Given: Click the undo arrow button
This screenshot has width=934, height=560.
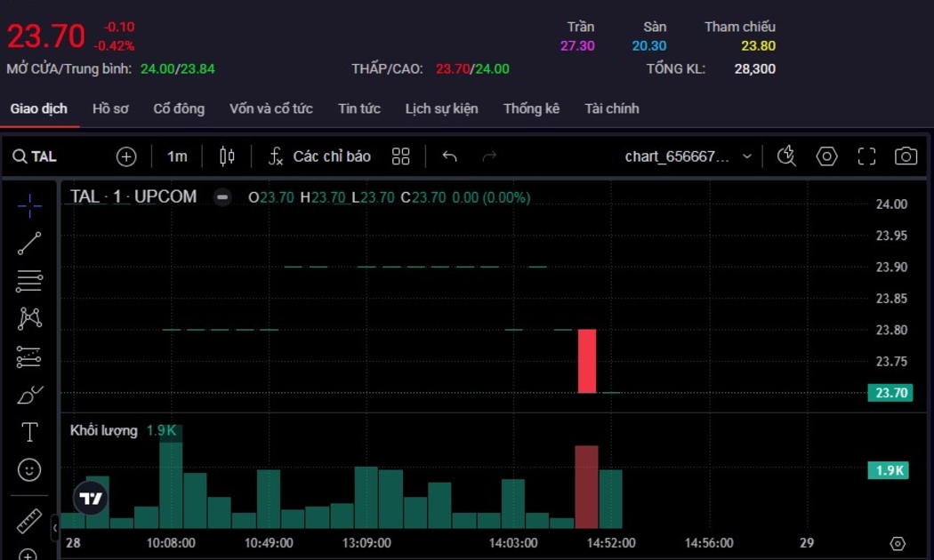Looking at the screenshot, I should [449, 156].
